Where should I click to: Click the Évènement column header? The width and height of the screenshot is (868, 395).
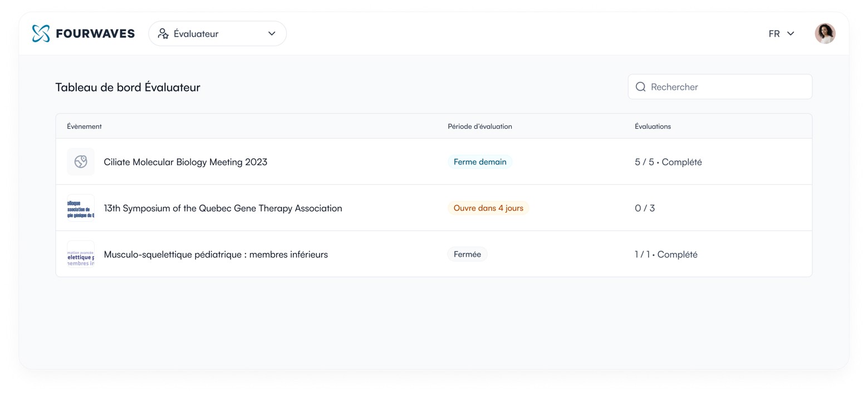click(84, 126)
